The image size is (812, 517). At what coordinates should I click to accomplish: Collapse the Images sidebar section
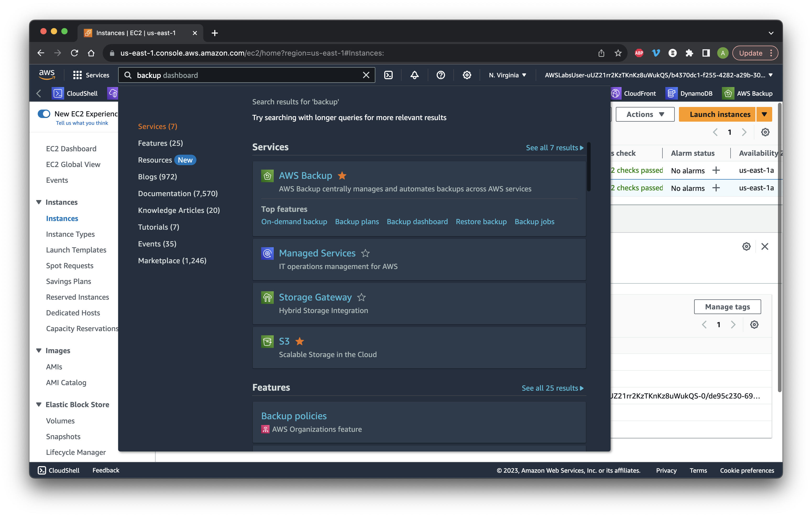coord(39,350)
